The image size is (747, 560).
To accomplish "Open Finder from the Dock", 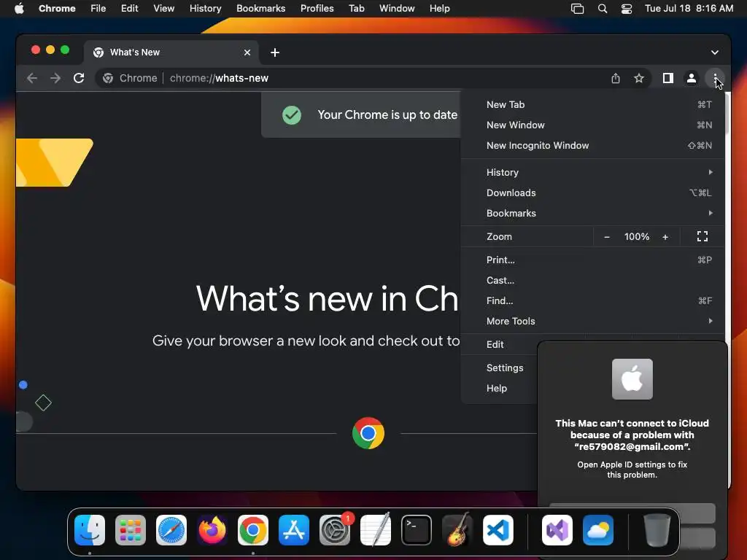I will [90, 530].
